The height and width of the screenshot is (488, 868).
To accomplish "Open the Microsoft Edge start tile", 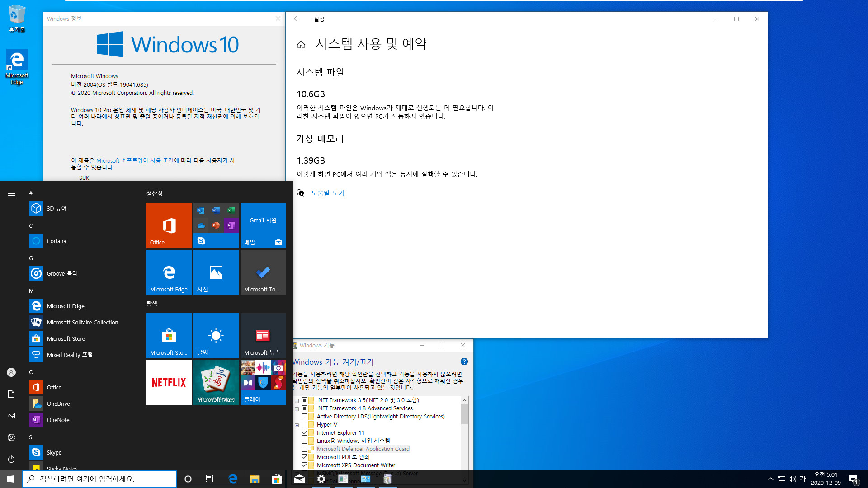I will [x=169, y=272].
